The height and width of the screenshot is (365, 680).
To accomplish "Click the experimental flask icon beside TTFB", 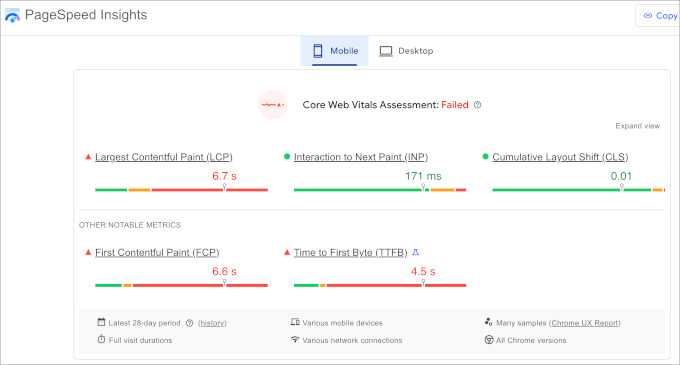I will (415, 252).
